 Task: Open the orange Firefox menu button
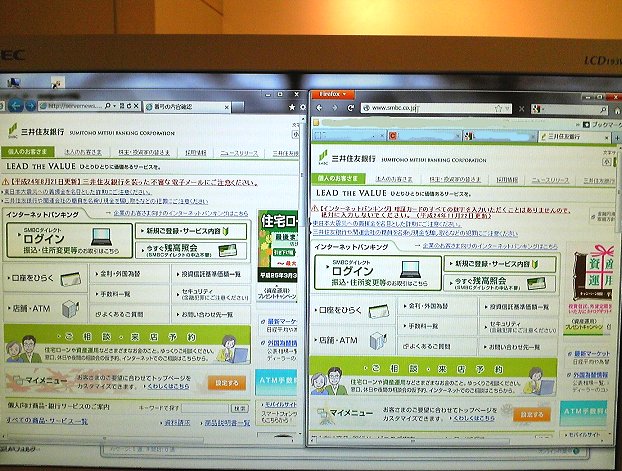click(x=333, y=94)
